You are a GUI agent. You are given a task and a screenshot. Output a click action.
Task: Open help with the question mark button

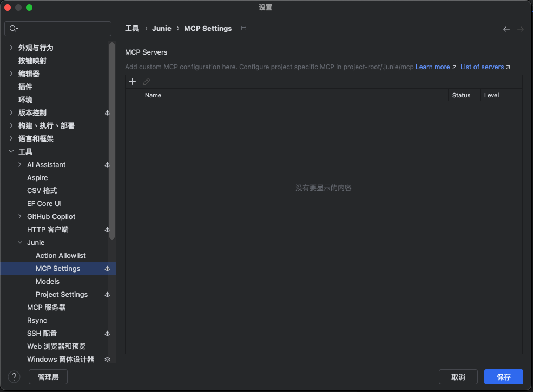14,377
